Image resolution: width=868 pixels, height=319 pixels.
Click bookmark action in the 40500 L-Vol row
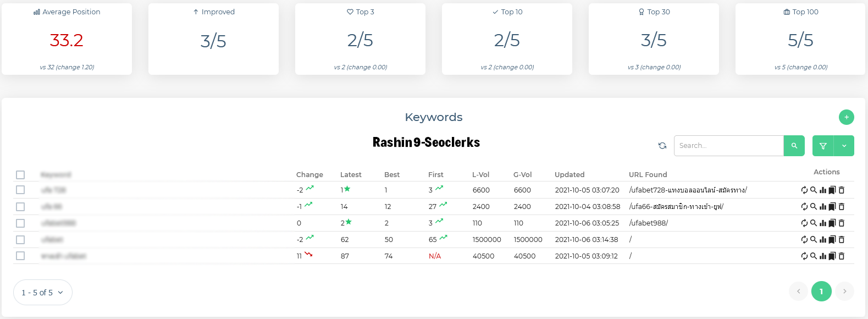[832, 256]
